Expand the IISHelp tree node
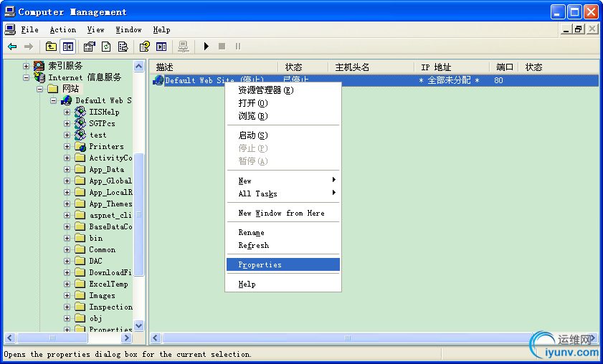This screenshot has height=364, width=603. 67,112
